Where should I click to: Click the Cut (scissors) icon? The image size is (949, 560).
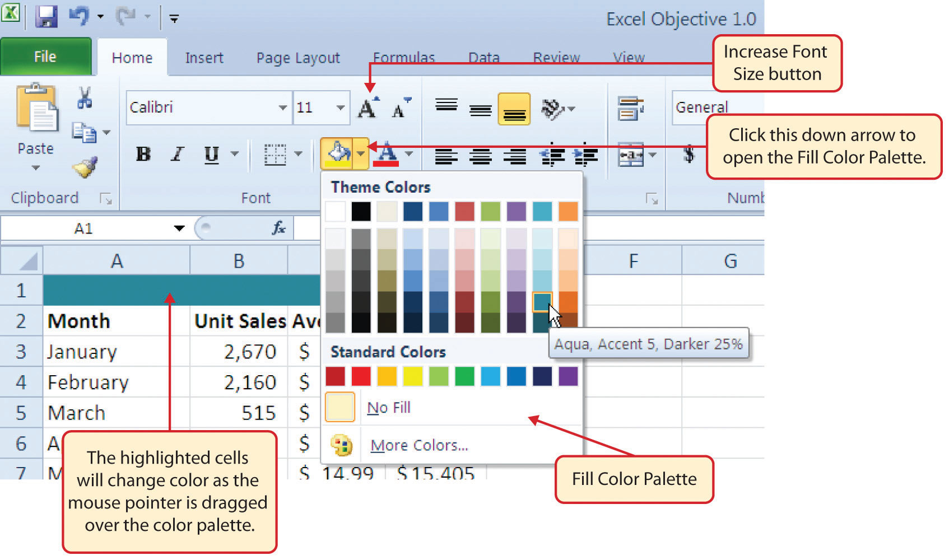[x=85, y=99]
